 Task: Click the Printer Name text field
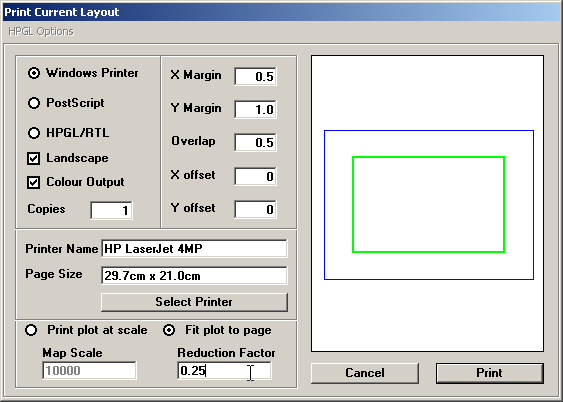pos(194,248)
